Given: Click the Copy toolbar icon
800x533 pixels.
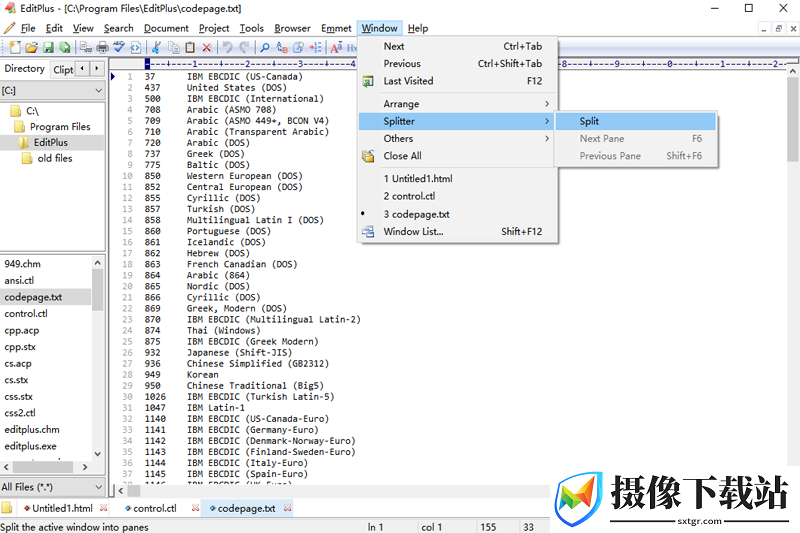Looking at the screenshot, I should coord(173,47).
